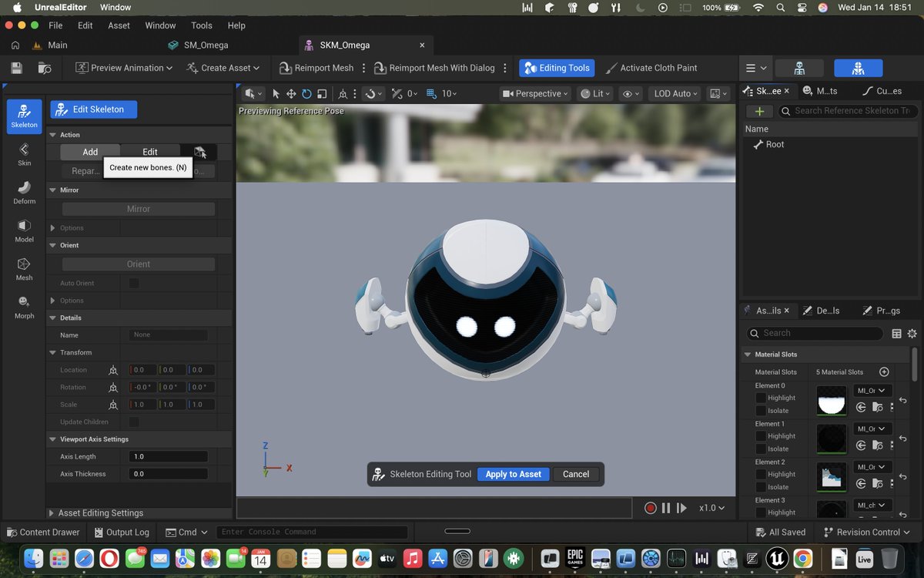Switch to the SM_Omega tab

(x=206, y=45)
